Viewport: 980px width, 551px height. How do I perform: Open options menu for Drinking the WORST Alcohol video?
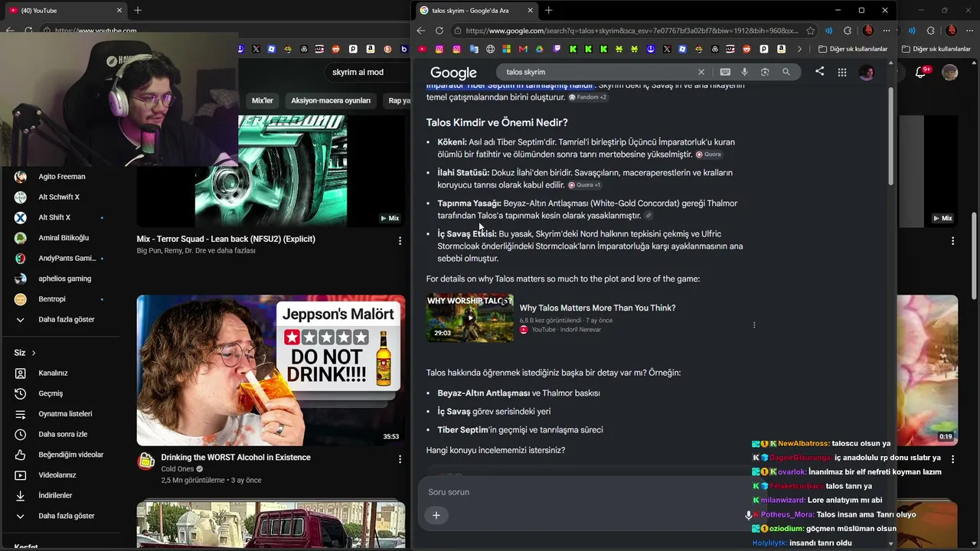click(x=400, y=459)
